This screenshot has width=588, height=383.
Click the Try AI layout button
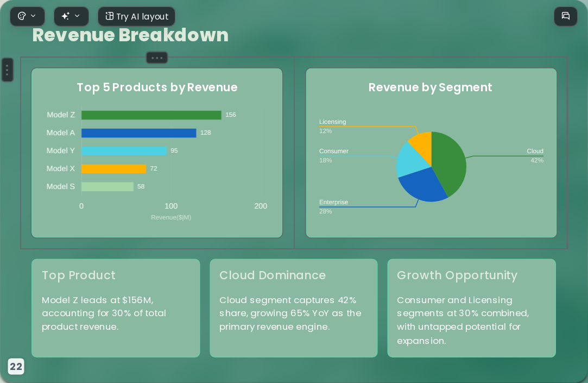pyautogui.click(x=136, y=16)
